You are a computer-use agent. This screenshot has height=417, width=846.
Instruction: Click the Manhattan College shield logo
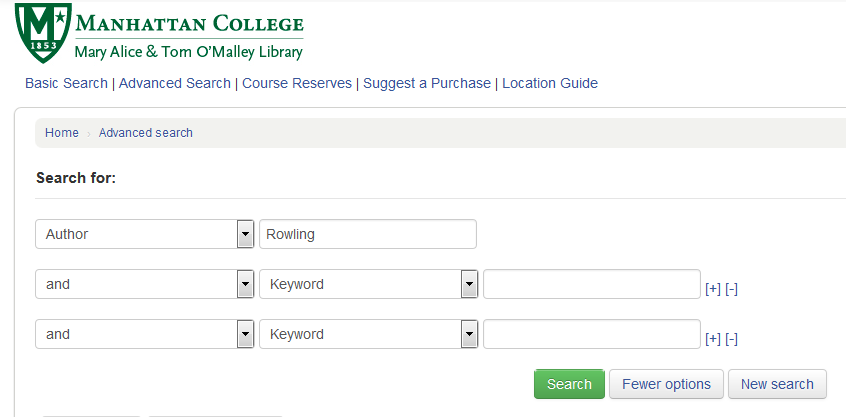point(43,32)
